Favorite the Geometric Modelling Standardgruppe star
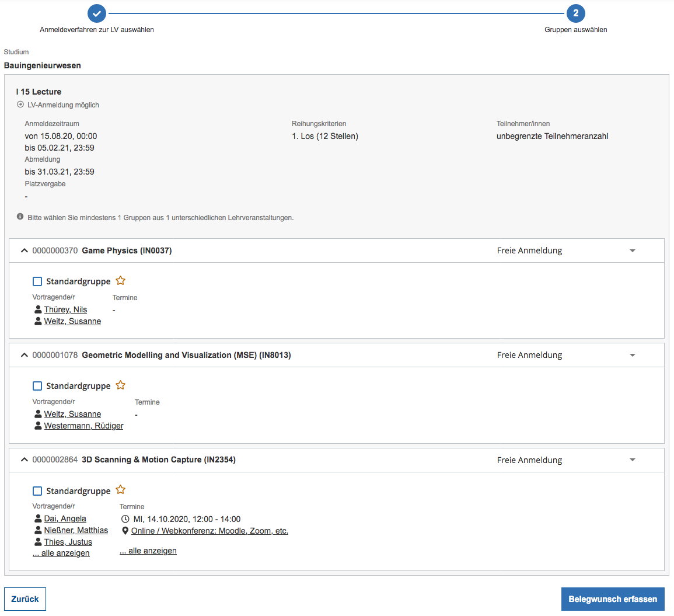 point(120,385)
